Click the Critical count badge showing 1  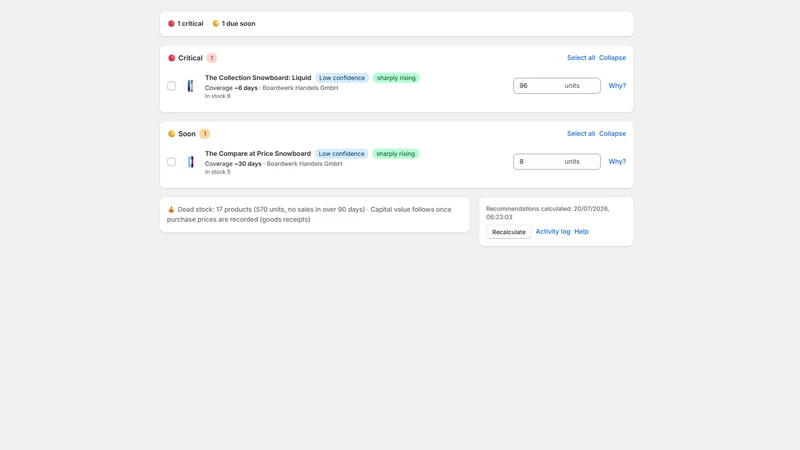tap(212, 58)
